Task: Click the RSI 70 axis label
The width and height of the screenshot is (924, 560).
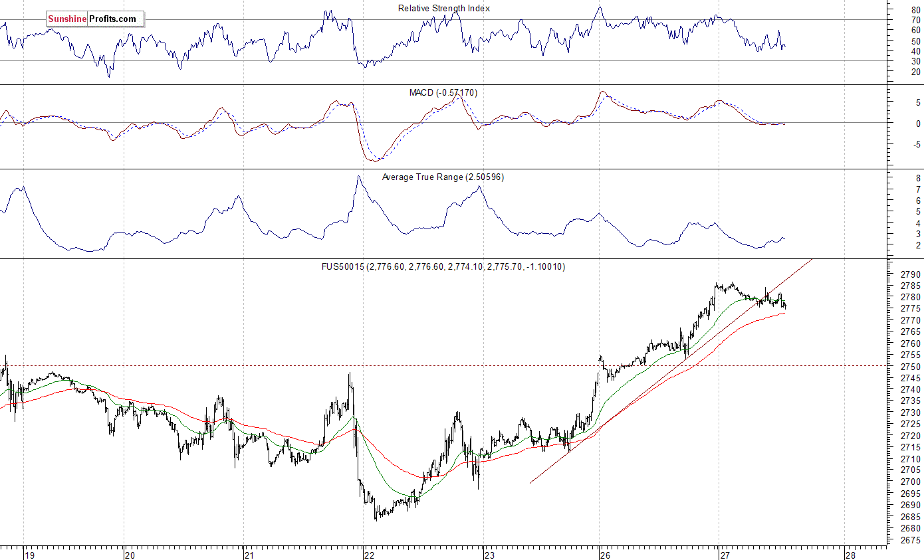Action: click(x=915, y=20)
